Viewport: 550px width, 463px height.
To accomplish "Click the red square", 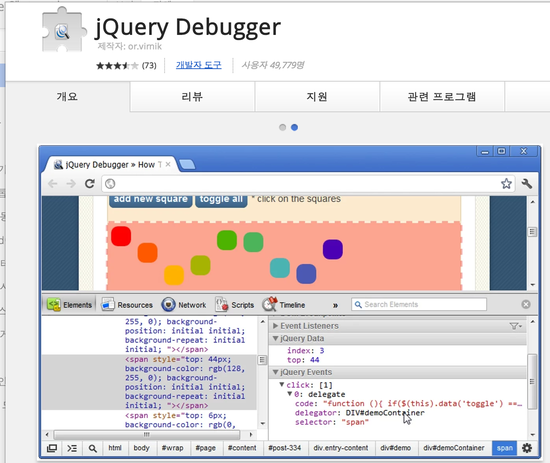I will click(x=121, y=236).
